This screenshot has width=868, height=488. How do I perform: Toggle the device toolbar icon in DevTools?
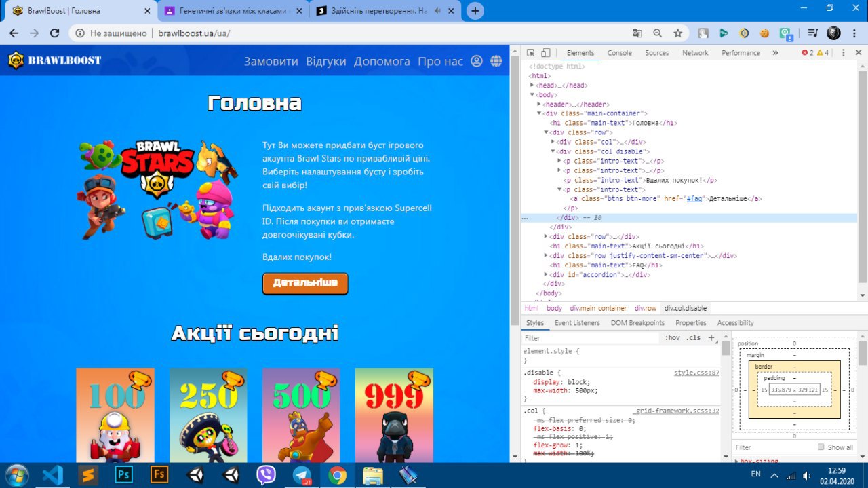[546, 53]
